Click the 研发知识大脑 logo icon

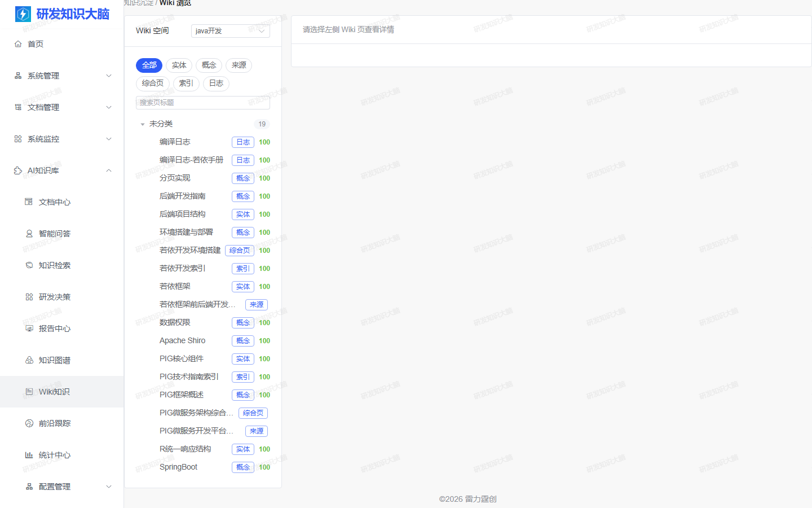[23, 14]
